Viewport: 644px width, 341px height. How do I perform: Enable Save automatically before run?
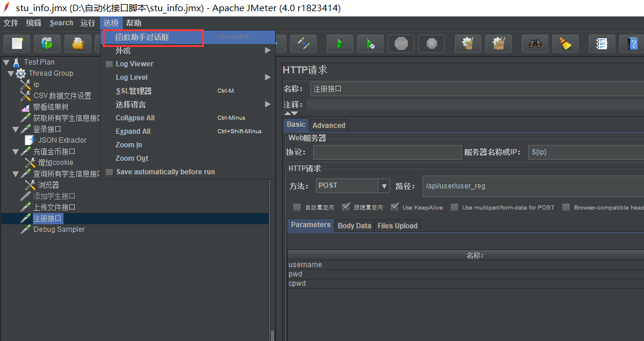[109, 172]
